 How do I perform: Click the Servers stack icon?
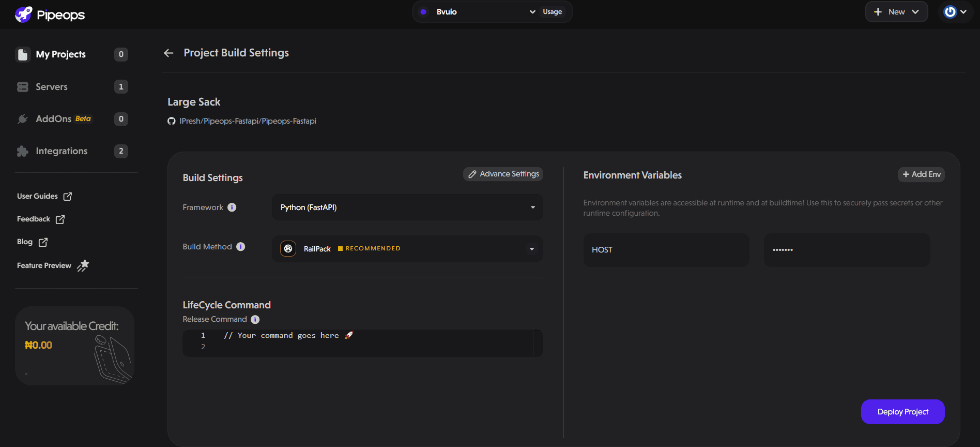click(23, 87)
